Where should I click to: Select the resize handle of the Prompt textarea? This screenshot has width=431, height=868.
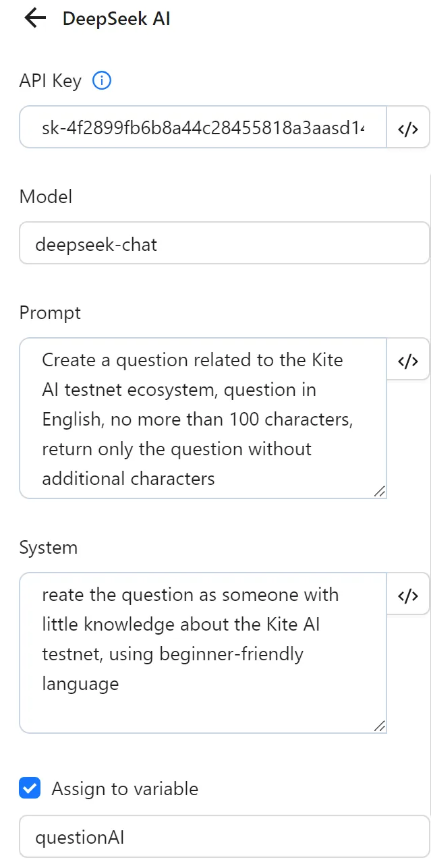pyautogui.click(x=380, y=492)
